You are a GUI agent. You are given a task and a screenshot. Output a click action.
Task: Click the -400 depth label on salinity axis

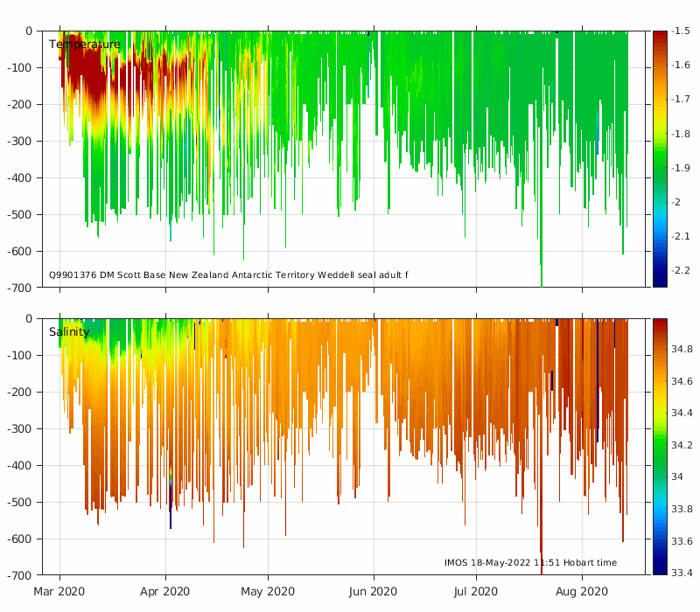pyautogui.click(x=19, y=466)
